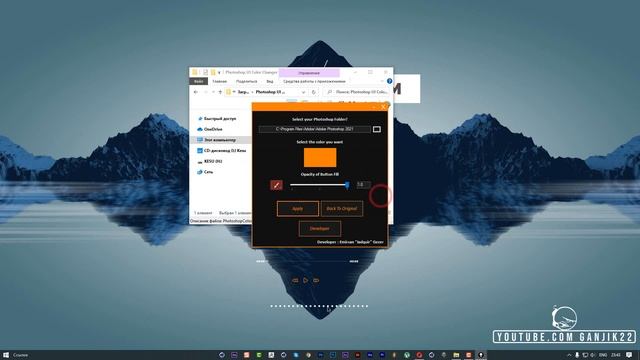Click the red eyedropper icon beside opacity slider
The height and width of the screenshot is (360, 640).
pos(276,185)
